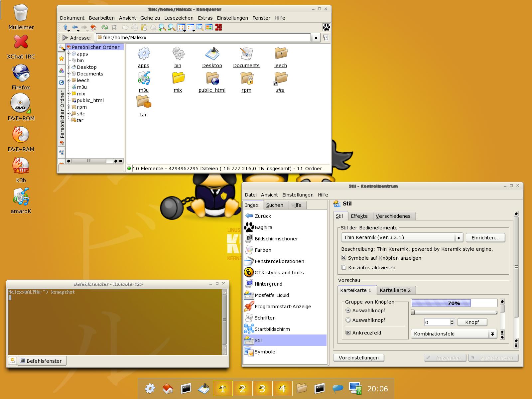
Task: Click the red bricks toolbar icon
Action: [x=218, y=27]
